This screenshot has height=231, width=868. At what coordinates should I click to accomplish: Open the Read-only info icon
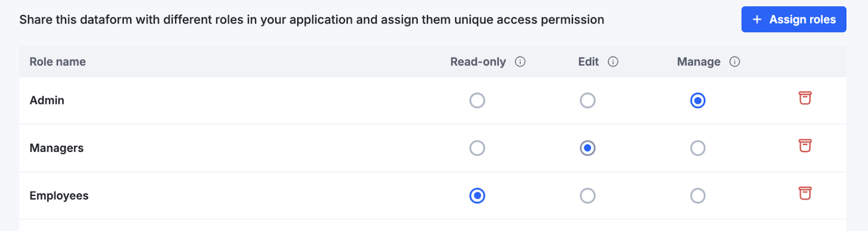point(520,62)
